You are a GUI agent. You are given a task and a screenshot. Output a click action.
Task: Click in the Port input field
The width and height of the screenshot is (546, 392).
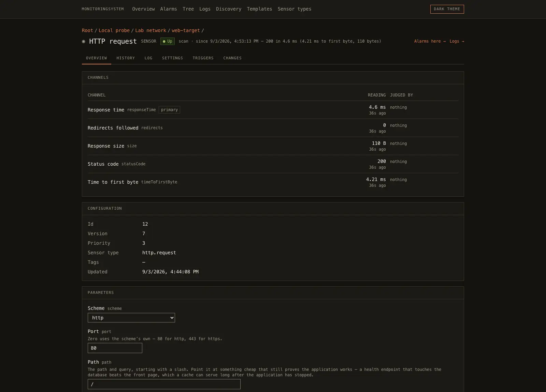tap(115, 348)
